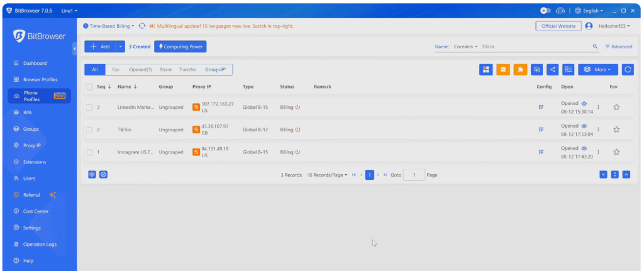
Task: Open three-dot menu for TikTok row
Action: click(598, 130)
